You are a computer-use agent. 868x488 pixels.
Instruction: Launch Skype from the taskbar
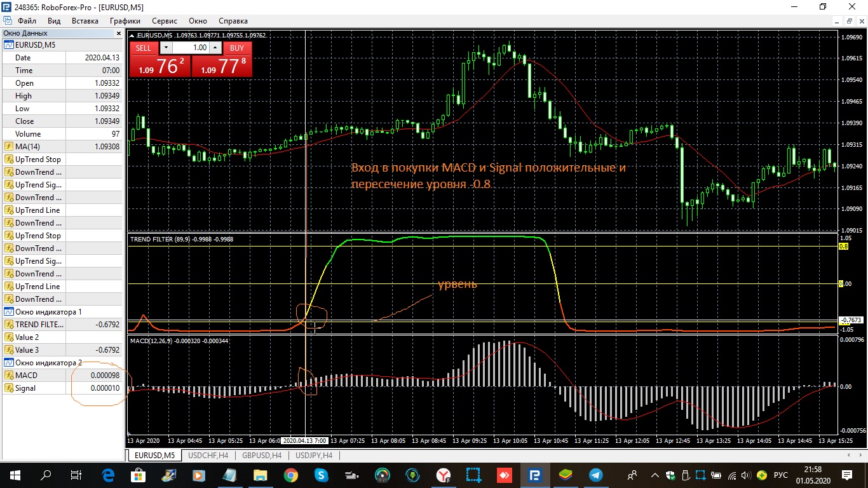coord(321,475)
